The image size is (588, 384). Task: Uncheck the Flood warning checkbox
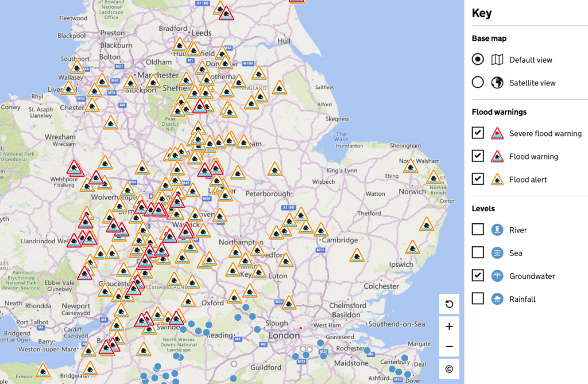coord(478,156)
